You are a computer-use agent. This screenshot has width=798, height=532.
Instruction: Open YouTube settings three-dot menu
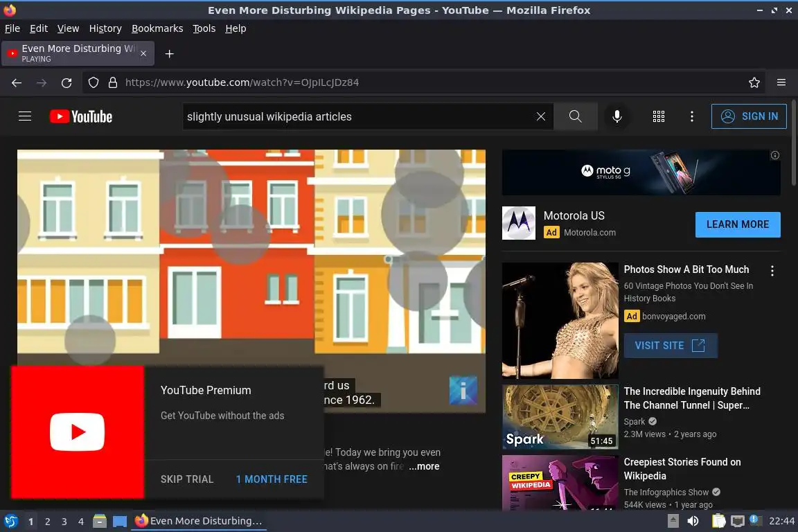click(x=691, y=116)
